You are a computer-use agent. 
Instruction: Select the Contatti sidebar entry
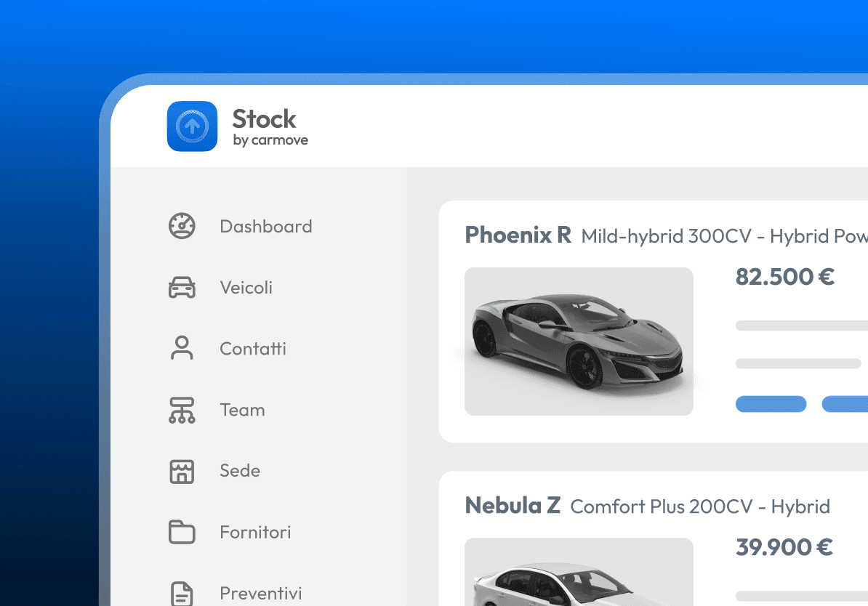[252, 348]
